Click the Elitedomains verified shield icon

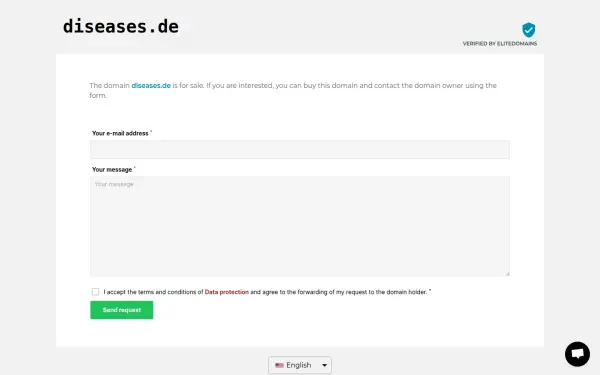tap(528, 29)
